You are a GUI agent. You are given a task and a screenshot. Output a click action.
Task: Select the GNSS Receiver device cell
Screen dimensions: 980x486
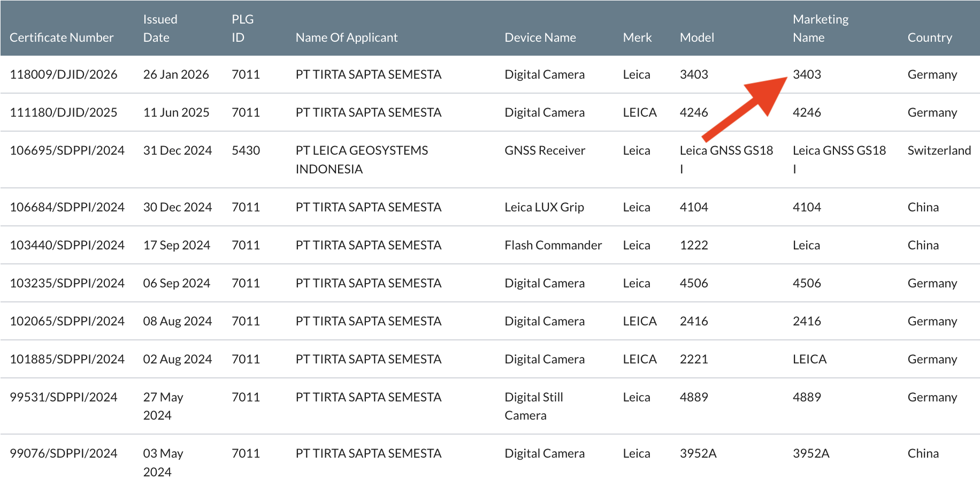coord(545,150)
